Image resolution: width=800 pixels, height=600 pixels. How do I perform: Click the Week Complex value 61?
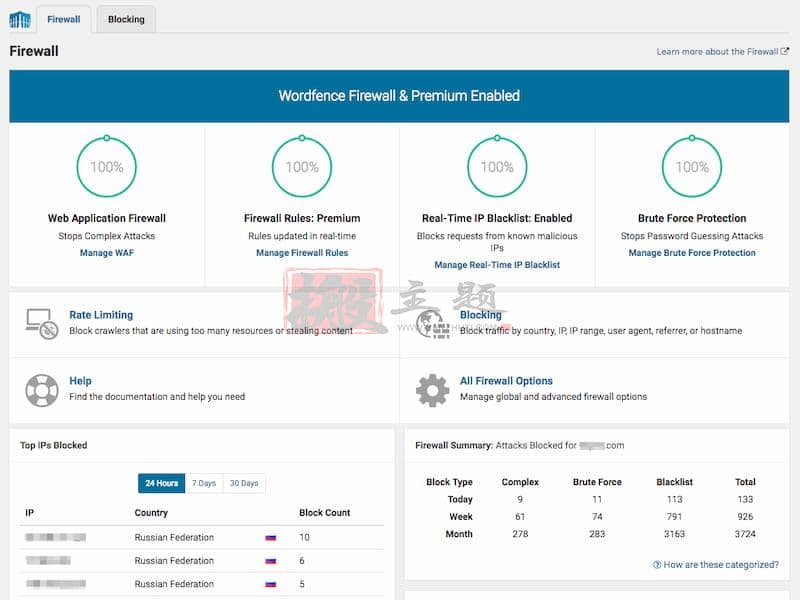(520, 517)
